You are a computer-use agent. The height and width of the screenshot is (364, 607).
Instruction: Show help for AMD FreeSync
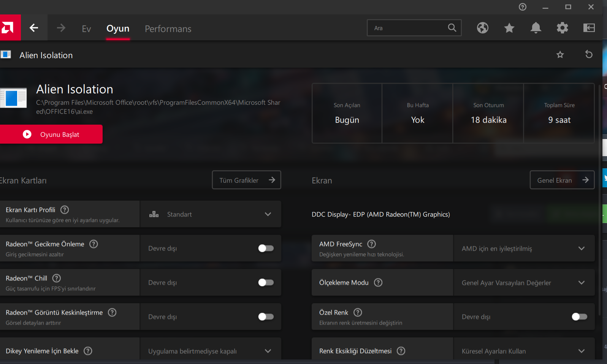pos(372,244)
